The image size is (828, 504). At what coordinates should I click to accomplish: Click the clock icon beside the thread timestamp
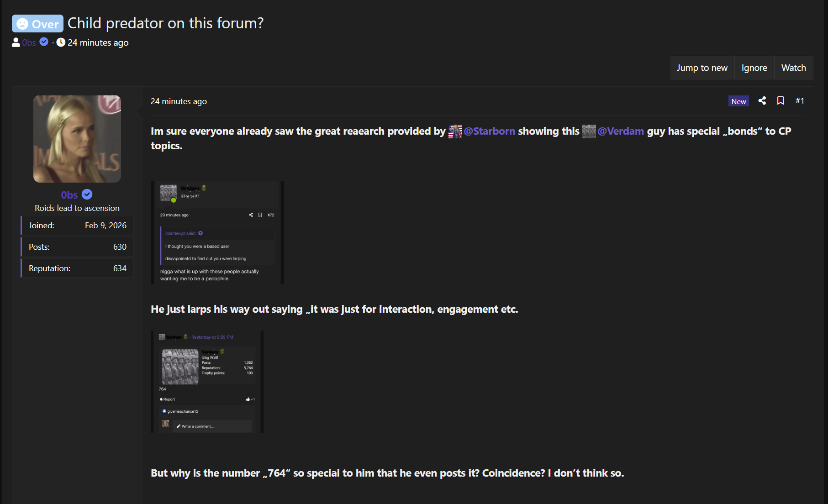click(x=60, y=42)
